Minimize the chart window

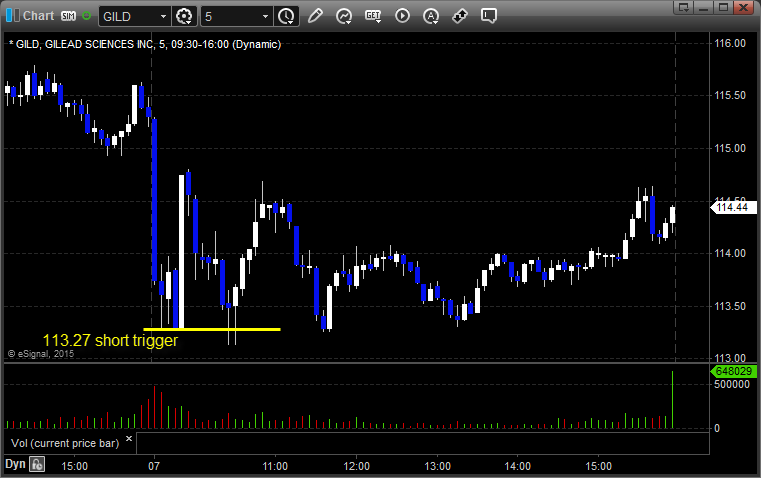(704, 7)
